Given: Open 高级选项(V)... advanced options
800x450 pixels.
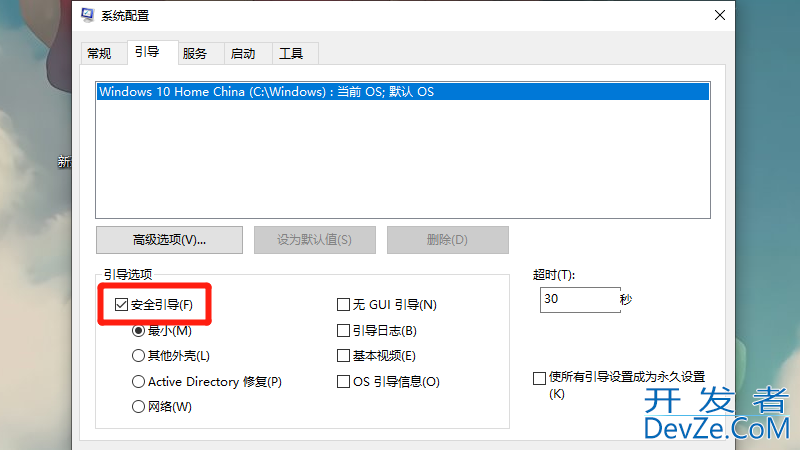Looking at the screenshot, I should (x=169, y=240).
